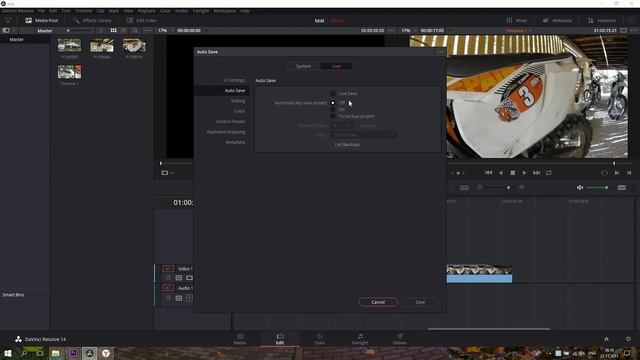Screen dimensions: 640x360
Task: Open the Metadata panel button
Action: coord(557,20)
